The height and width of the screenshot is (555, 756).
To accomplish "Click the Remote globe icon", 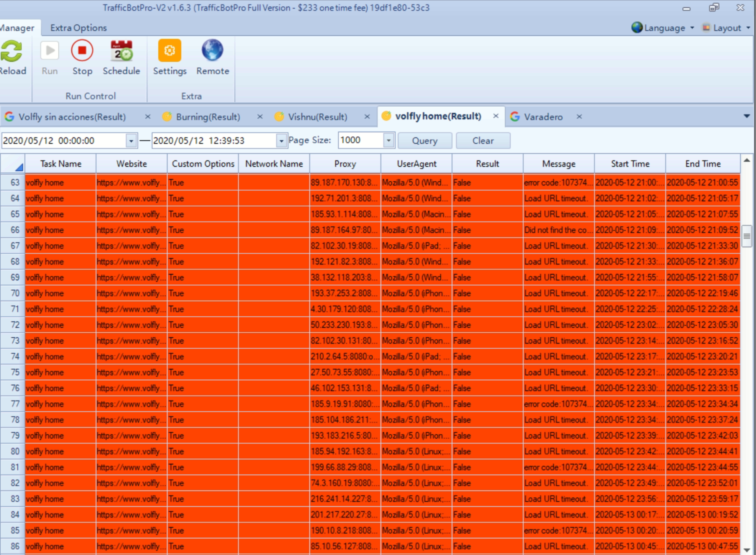I will point(212,51).
